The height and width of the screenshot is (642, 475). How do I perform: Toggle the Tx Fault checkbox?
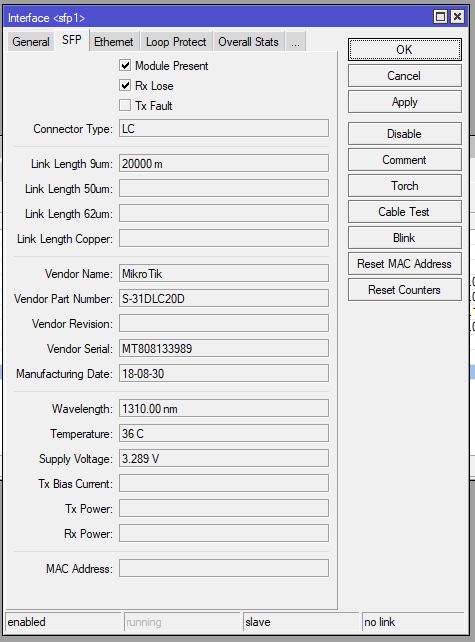[125, 106]
